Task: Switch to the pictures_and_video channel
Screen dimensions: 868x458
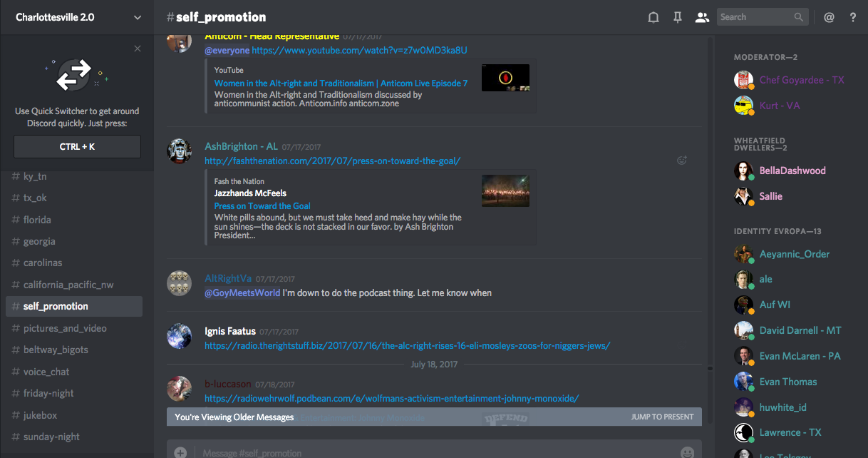Action: (65, 328)
